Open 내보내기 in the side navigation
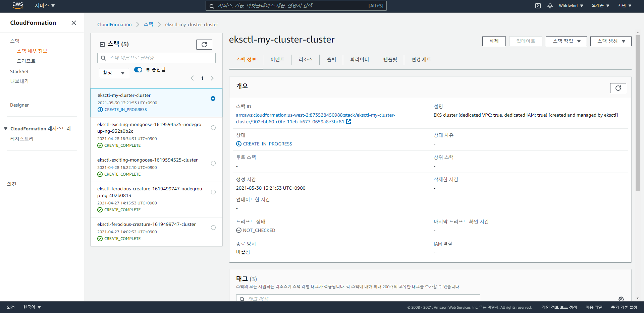The height and width of the screenshot is (313, 644). pyautogui.click(x=19, y=81)
